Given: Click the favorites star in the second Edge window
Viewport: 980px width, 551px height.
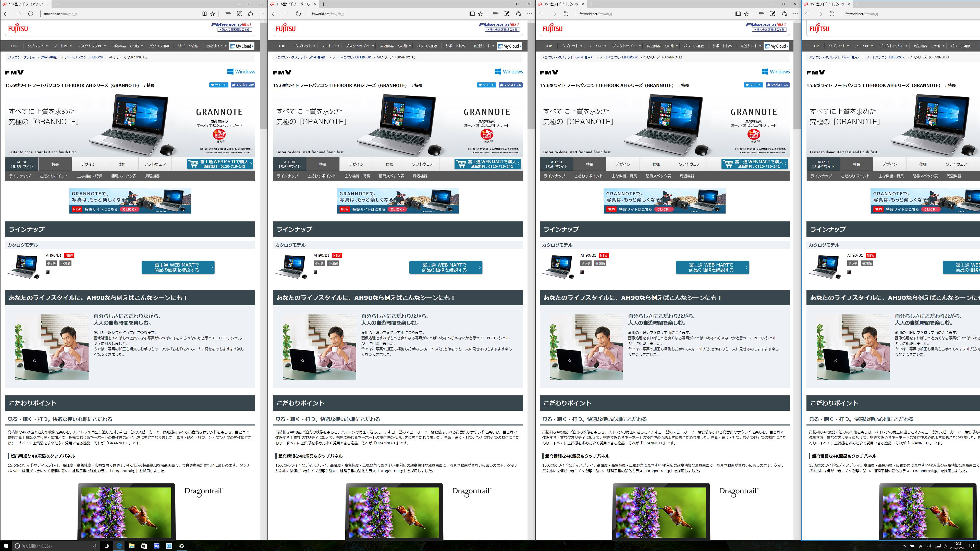Looking at the screenshot, I should click(x=481, y=14).
